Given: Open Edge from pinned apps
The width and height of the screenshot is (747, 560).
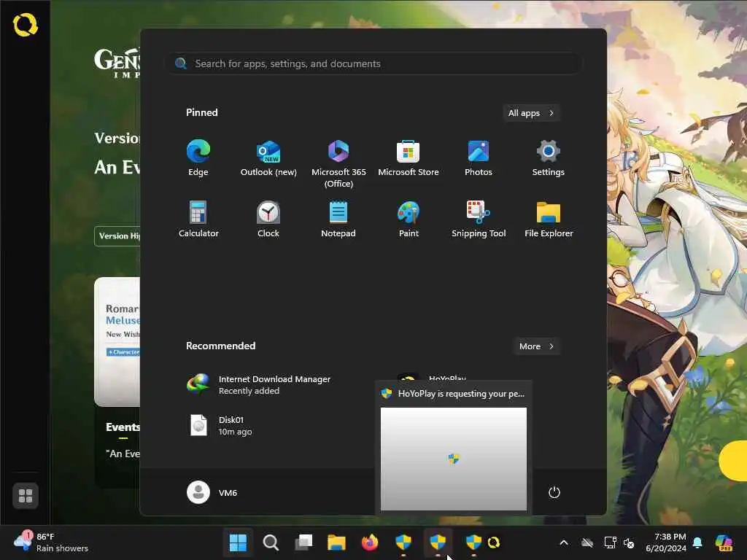Looking at the screenshot, I should (x=198, y=158).
